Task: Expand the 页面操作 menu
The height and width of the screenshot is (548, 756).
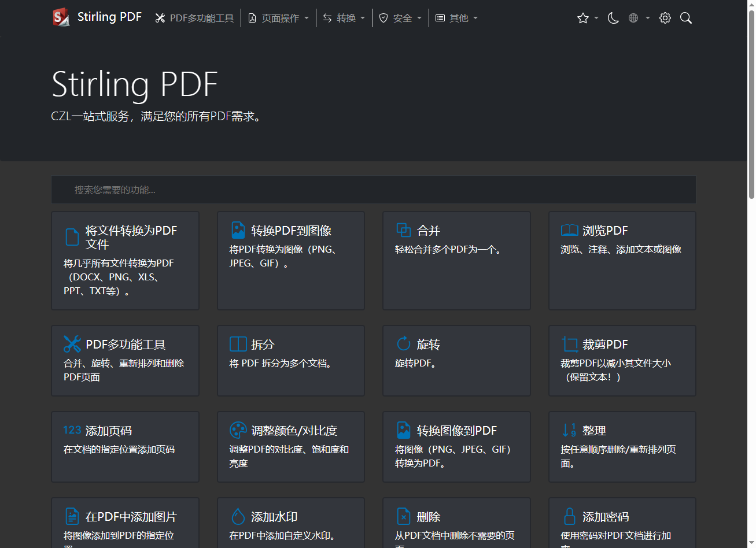Action: tap(278, 18)
